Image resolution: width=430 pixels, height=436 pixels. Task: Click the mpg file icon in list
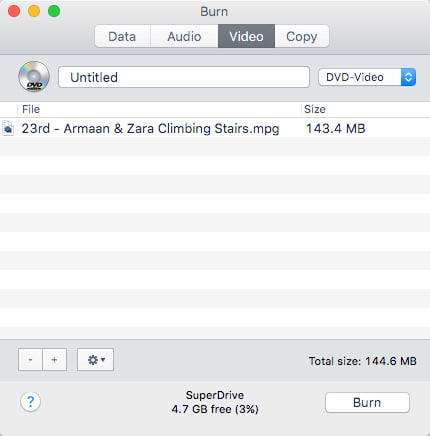pos(8,129)
